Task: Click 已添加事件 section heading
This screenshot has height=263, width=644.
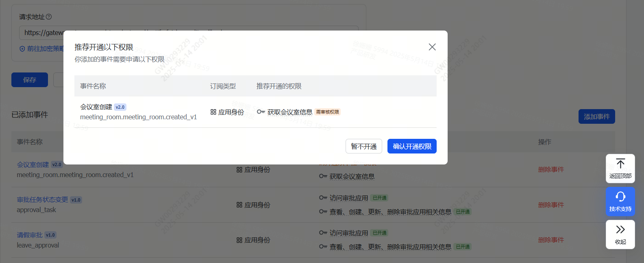Action: (x=30, y=115)
